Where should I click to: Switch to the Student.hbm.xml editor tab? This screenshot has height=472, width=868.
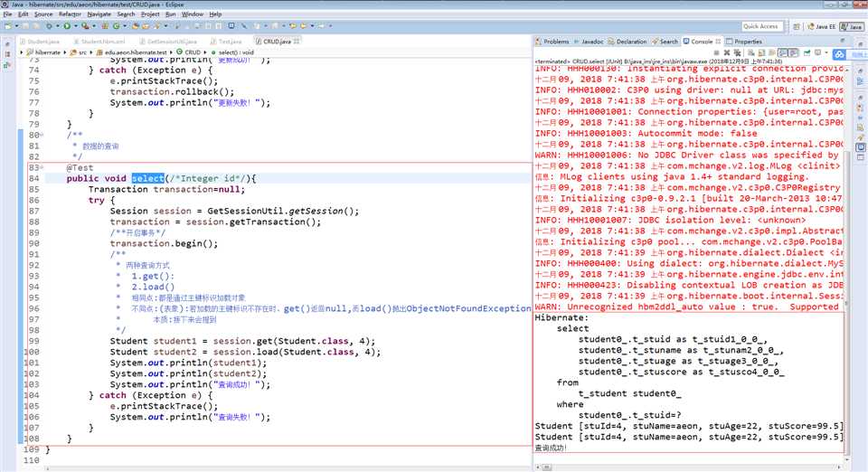102,41
